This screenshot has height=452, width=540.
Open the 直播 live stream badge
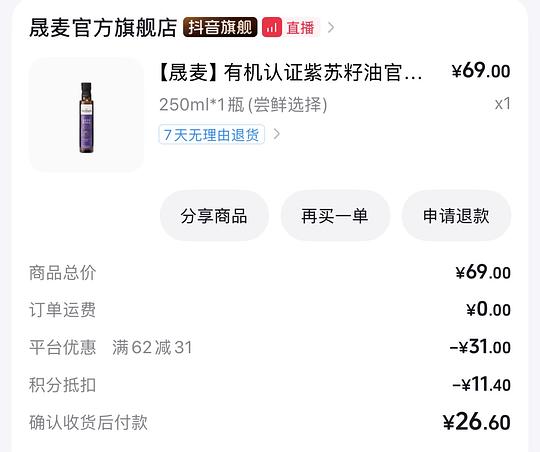tap(291, 28)
